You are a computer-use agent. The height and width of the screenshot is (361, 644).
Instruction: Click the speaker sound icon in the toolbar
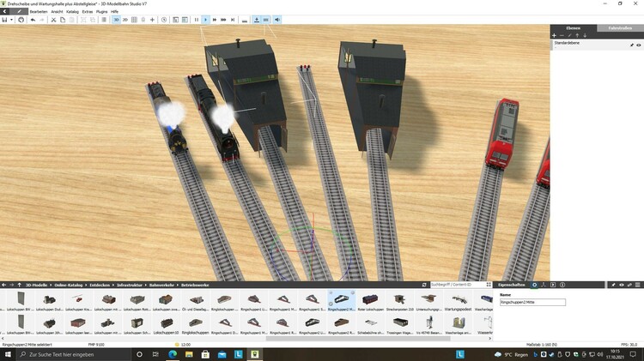point(276,19)
